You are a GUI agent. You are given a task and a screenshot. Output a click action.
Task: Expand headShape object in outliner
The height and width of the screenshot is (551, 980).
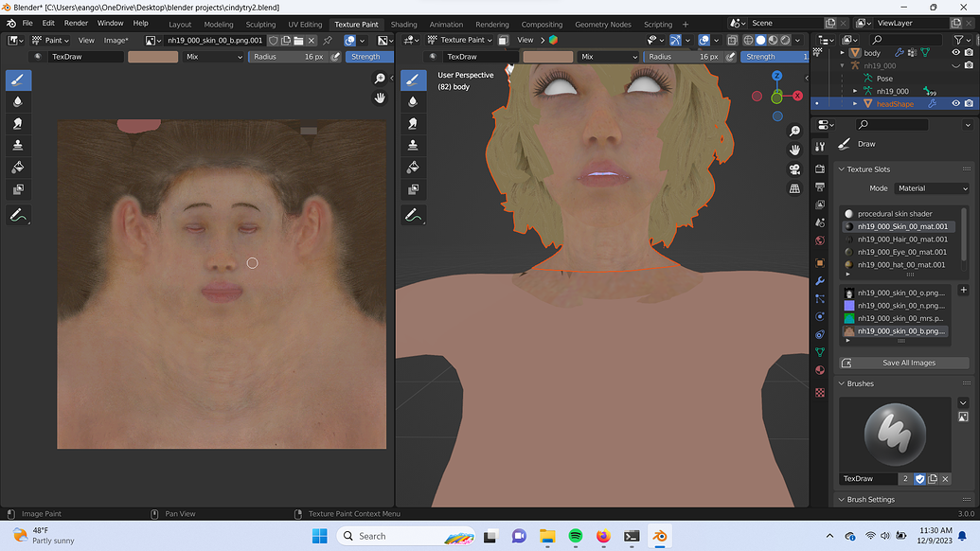pyautogui.click(x=855, y=104)
